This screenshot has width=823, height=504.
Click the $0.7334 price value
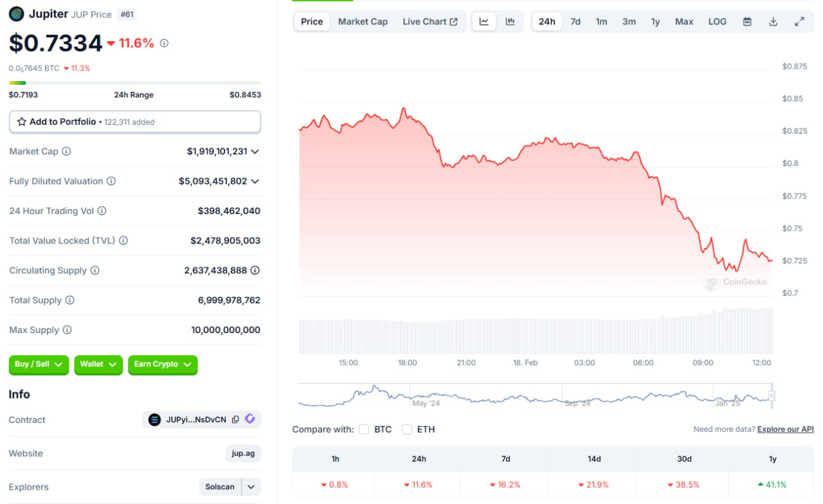[x=56, y=43]
